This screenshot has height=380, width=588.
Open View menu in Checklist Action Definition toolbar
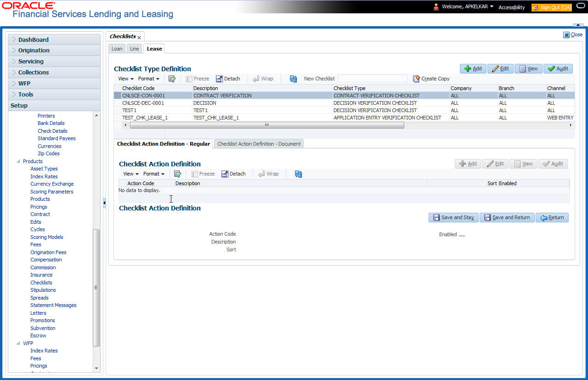click(x=131, y=174)
